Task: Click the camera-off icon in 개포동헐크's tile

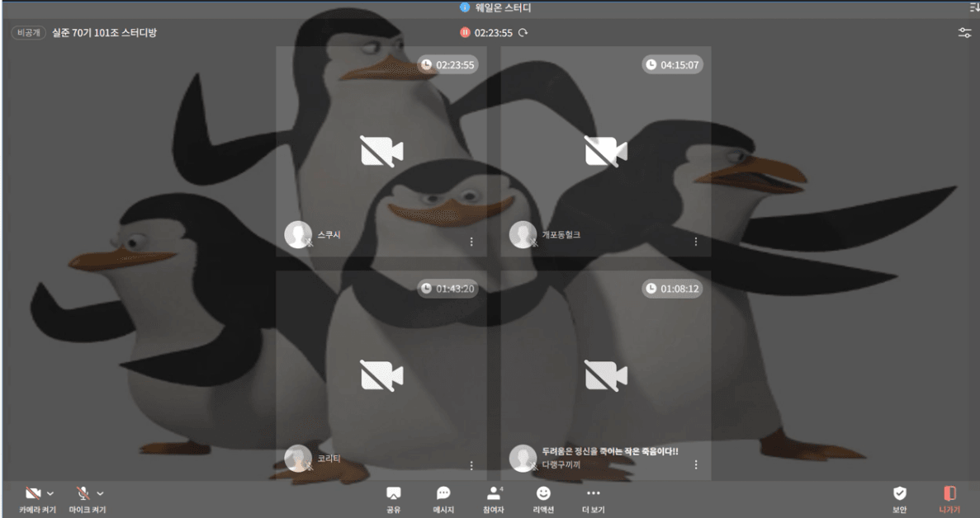Action: 606,152
